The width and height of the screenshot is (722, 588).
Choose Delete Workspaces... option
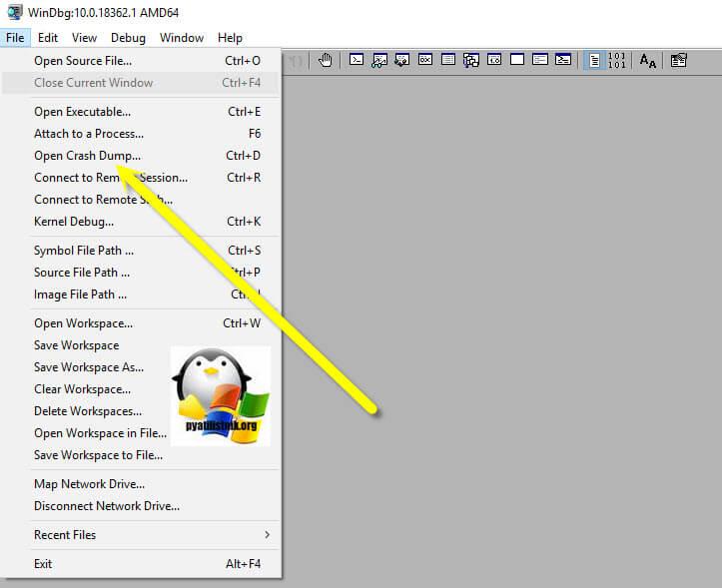pos(141,411)
